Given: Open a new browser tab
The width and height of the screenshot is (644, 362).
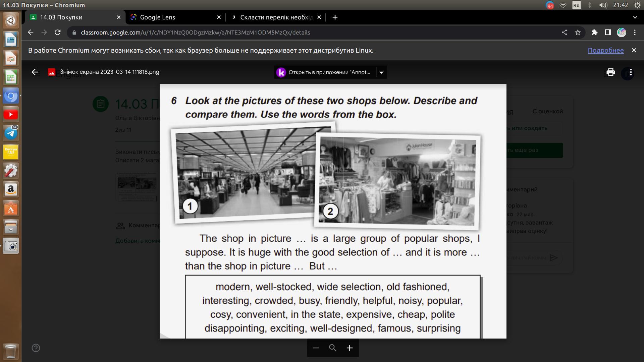Looking at the screenshot, I should click(335, 17).
